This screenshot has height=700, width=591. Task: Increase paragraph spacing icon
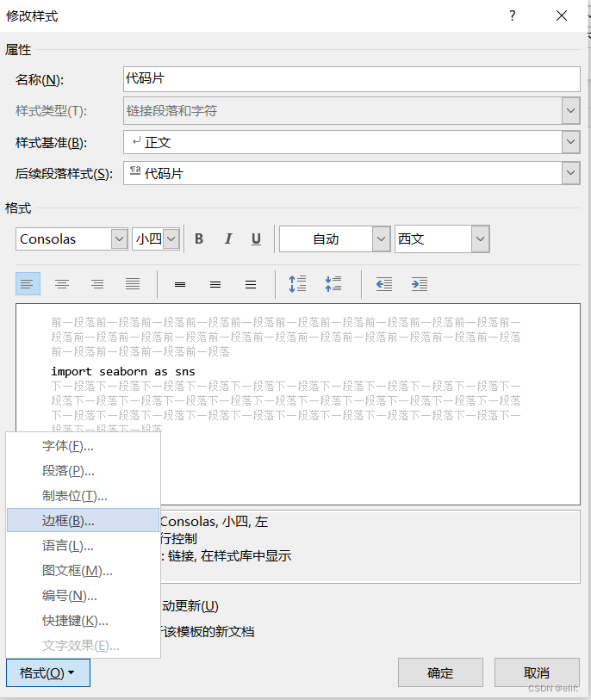click(x=297, y=284)
